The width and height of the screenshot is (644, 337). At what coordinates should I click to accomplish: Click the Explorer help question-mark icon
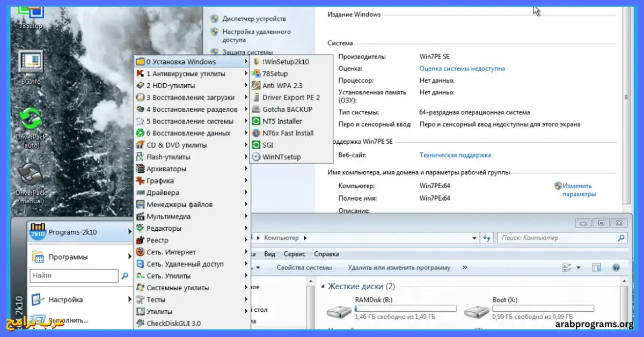pyautogui.click(x=616, y=267)
